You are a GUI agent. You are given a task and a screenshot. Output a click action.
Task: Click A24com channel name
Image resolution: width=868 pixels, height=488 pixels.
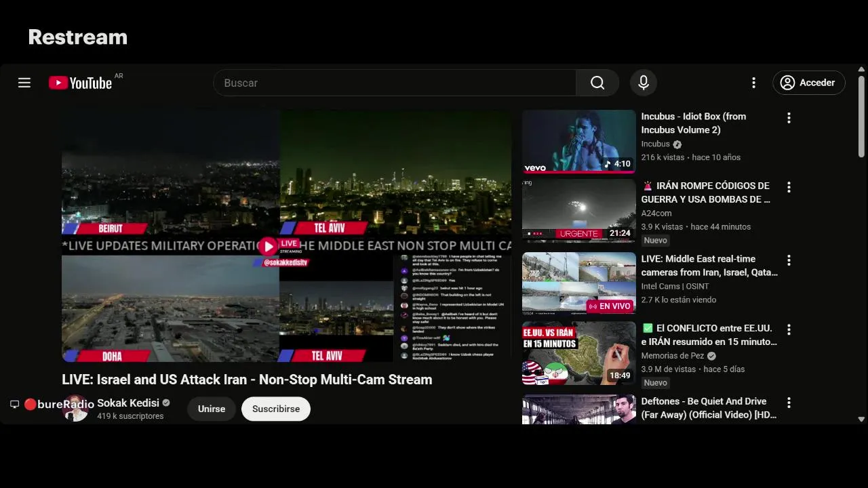tap(656, 213)
